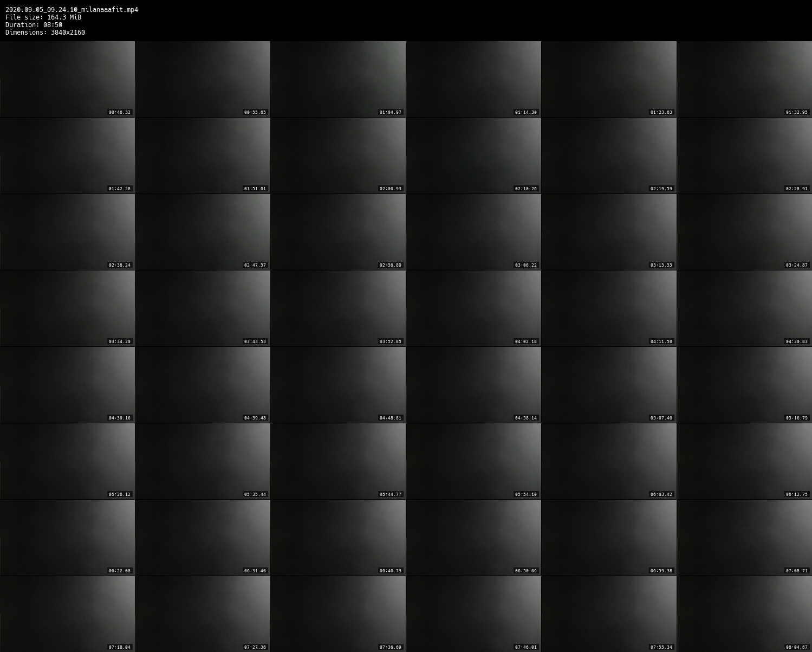The image size is (812, 652).
Task: Select the 'Dimensions: 3840x2160' line
Action: 45,33
